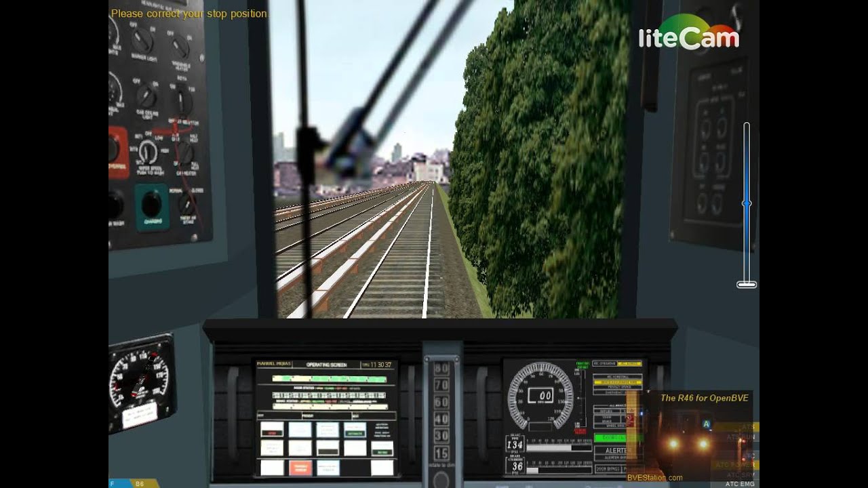Click the tile with green Automatic label
This screenshot has width=868, height=488.
pos(355,430)
